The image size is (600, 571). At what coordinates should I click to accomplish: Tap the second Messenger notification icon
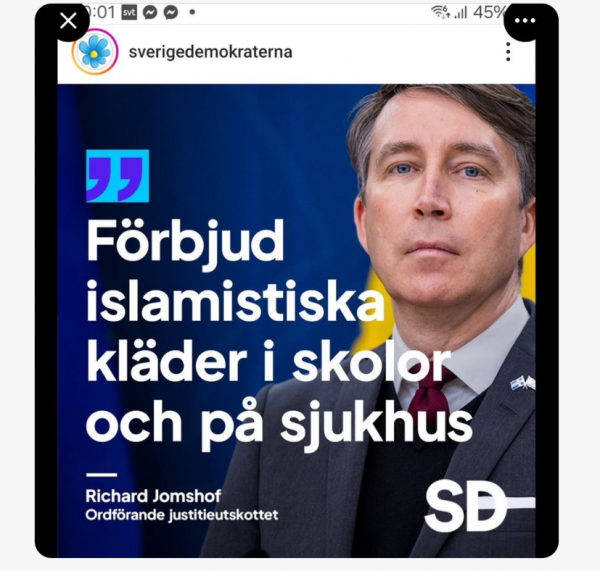coord(171,13)
